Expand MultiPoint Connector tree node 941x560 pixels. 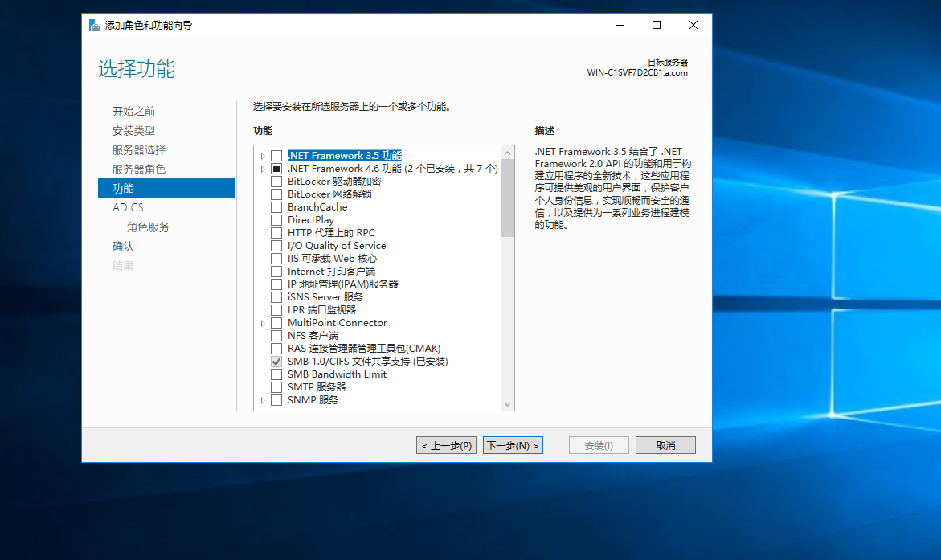(262, 324)
